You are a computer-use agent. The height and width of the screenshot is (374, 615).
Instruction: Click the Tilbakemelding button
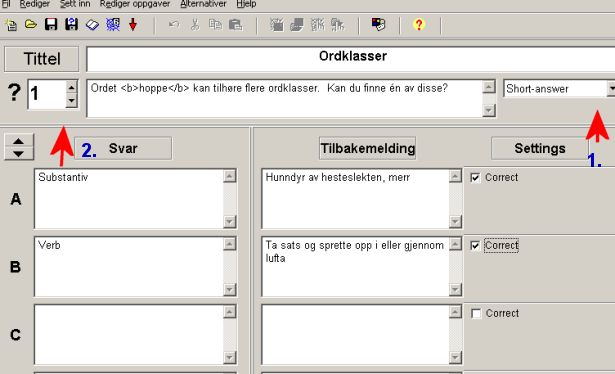pos(368,148)
